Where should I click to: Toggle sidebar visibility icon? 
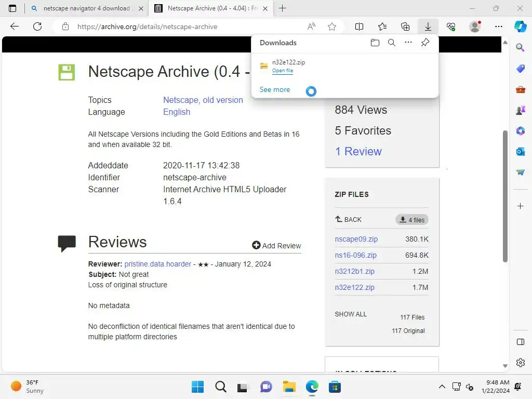tap(521, 342)
